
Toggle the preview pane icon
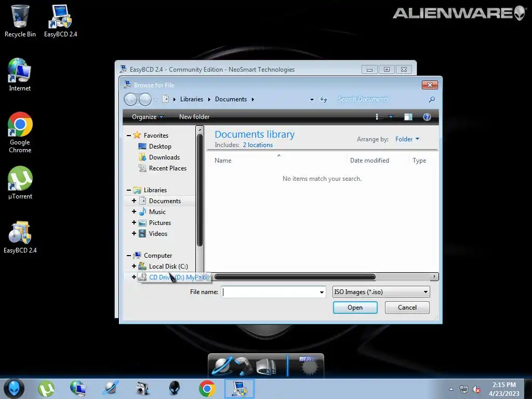pos(408,117)
